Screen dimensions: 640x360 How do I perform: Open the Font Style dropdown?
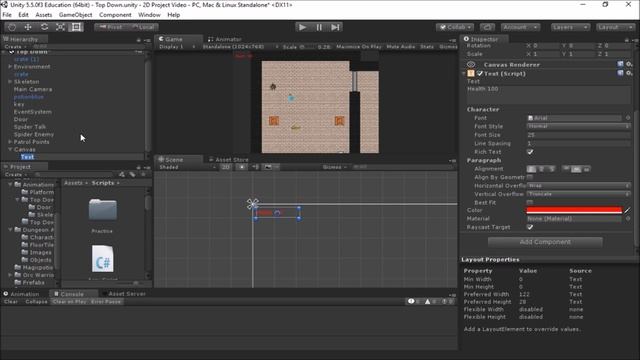[578, 127]
